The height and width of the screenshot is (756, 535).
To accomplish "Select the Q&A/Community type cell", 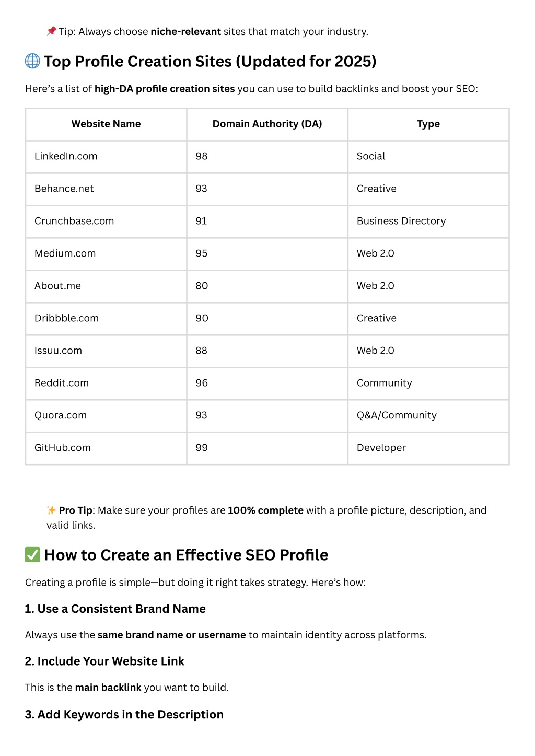I will click(x=428, y=416).
